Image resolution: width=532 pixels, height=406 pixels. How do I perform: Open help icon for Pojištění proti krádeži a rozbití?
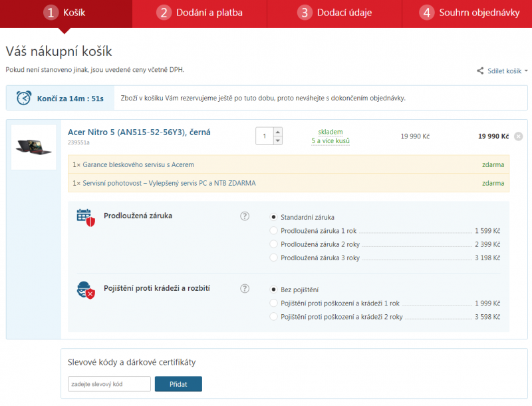[245, 289]
